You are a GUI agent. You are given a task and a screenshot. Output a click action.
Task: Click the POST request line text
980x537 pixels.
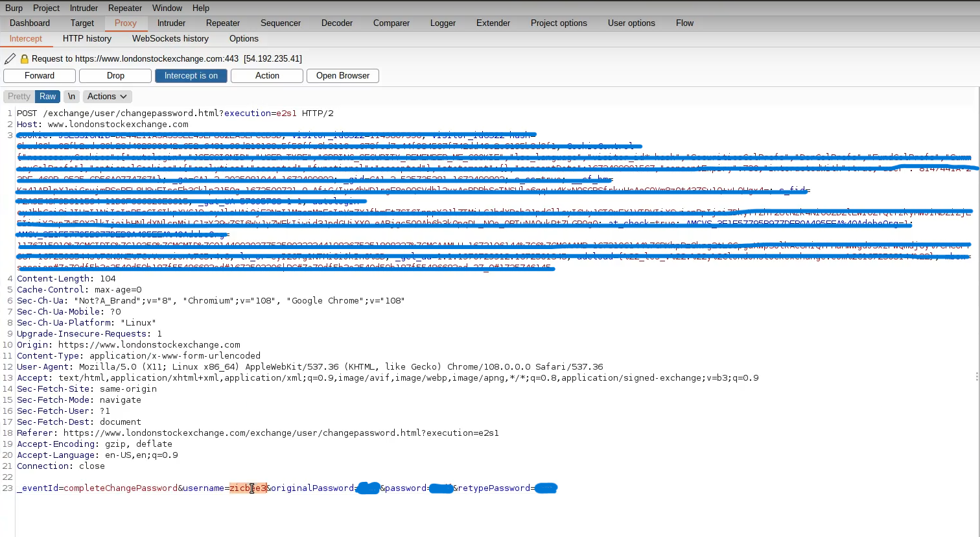(175, 113)
